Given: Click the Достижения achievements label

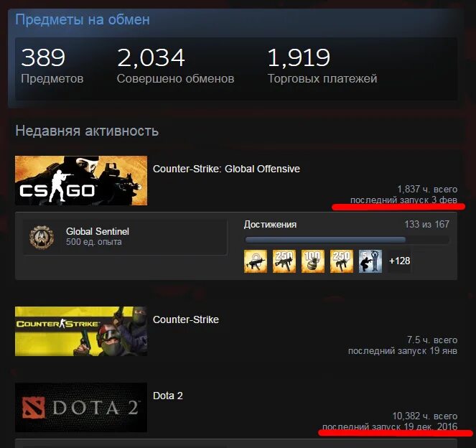Looking at the screenshot, I should click(270, 225).
